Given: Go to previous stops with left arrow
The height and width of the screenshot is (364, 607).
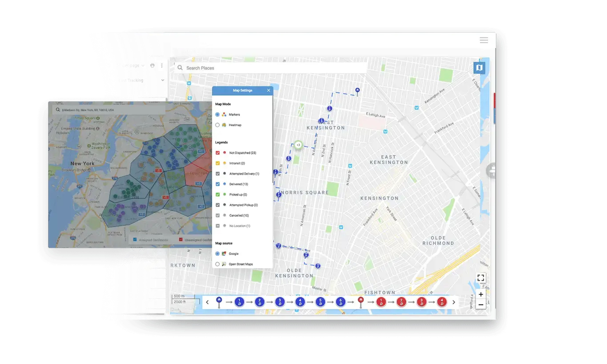Looking at the screenshot, I should 207,302.
